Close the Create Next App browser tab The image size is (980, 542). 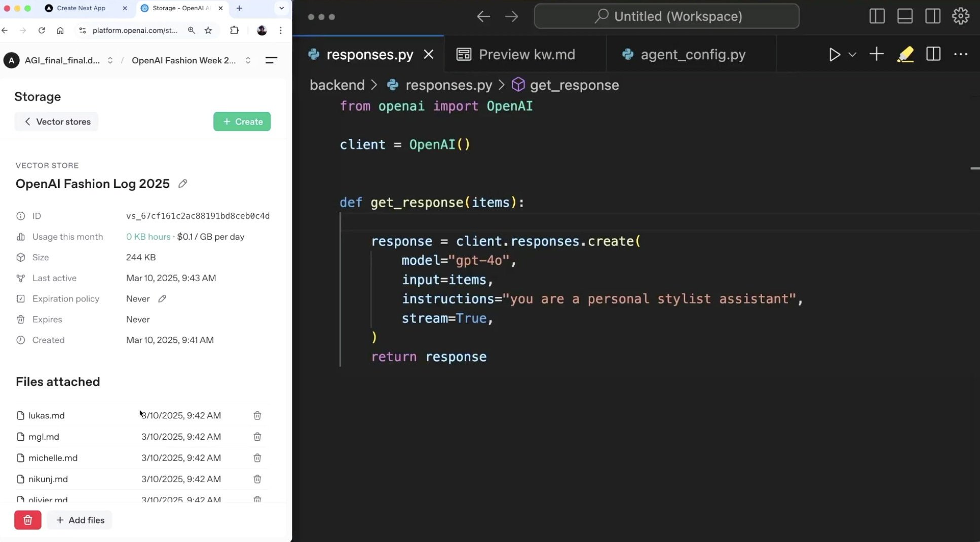125,8
